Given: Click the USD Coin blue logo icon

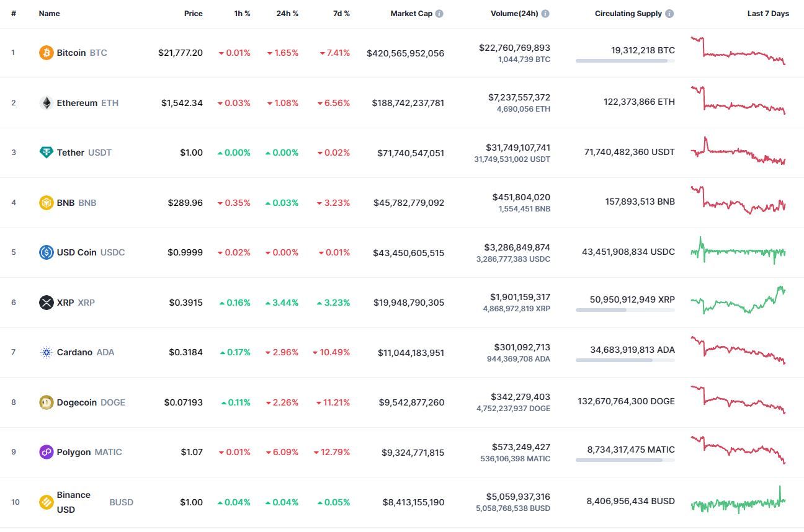Looking at the screenshot, I should [x=47, y=252].
